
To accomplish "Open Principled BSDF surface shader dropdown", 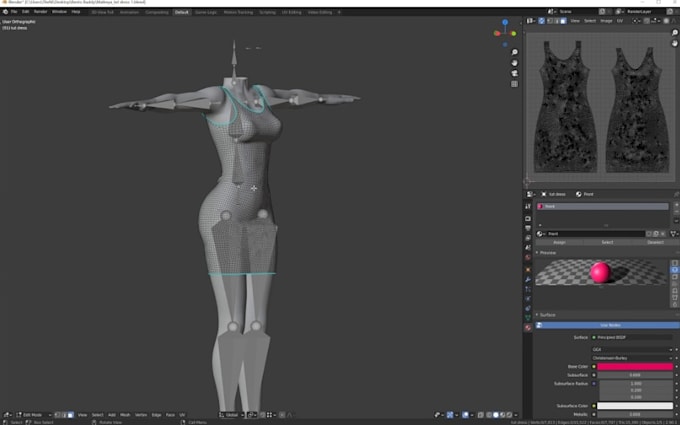I will click(x=631, y=337).
